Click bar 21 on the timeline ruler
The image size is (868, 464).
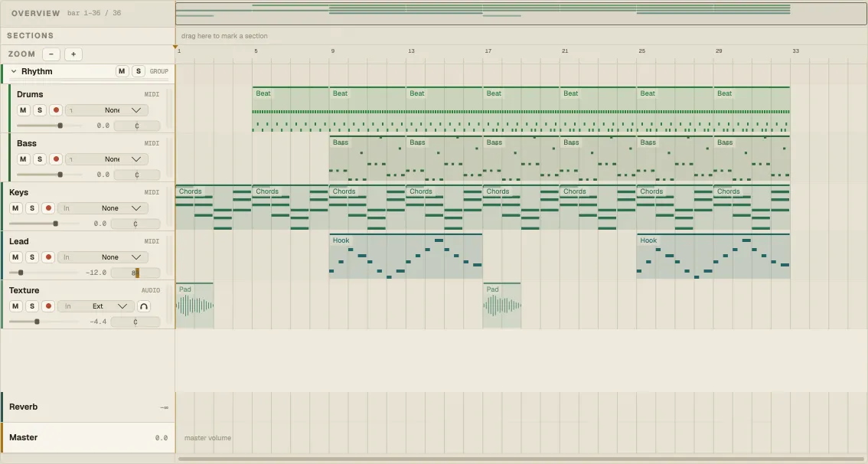point(564,51)
